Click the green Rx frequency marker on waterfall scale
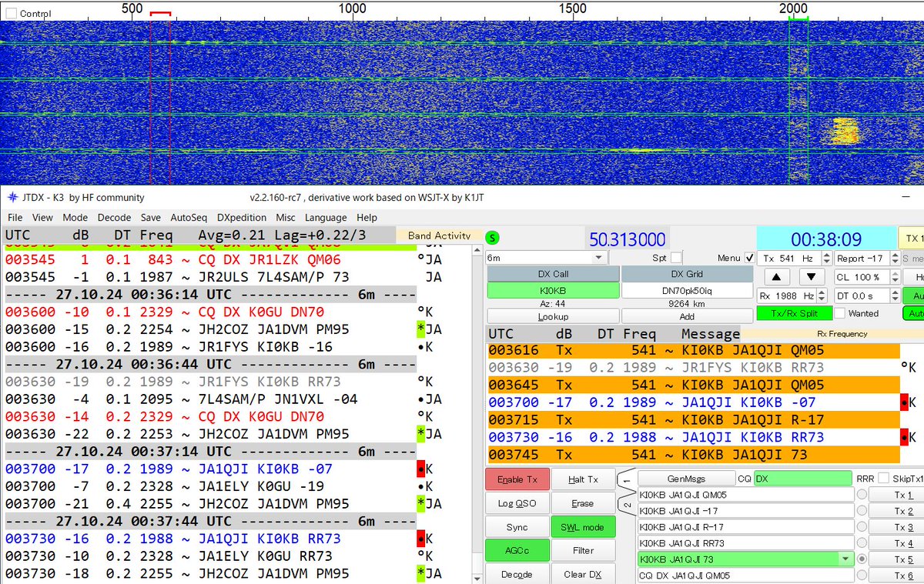 pyautogui.click(x=798, y=18)
